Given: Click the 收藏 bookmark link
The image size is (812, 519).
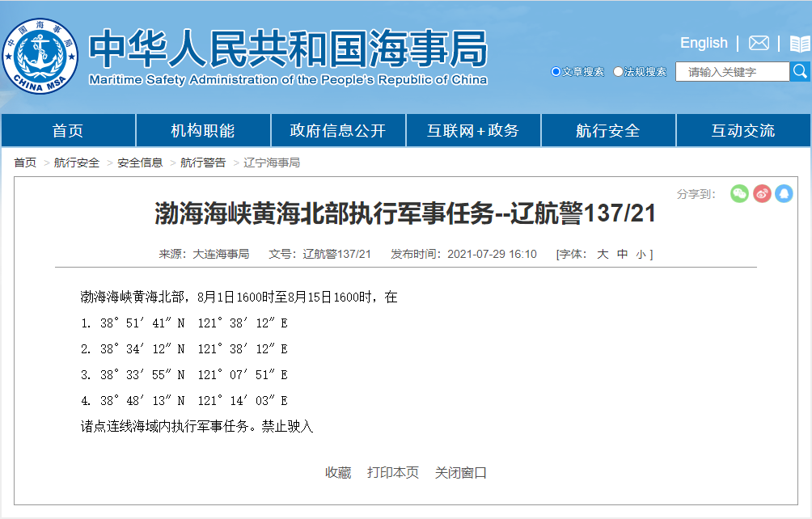Looking at the screenshot, I should 338,472.
